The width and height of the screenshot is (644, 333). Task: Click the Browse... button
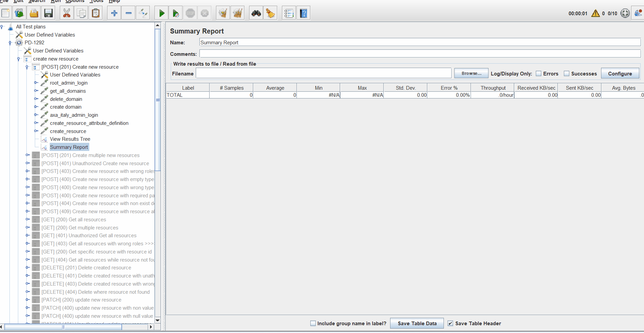pyautogui.click(x=471, y=73)
